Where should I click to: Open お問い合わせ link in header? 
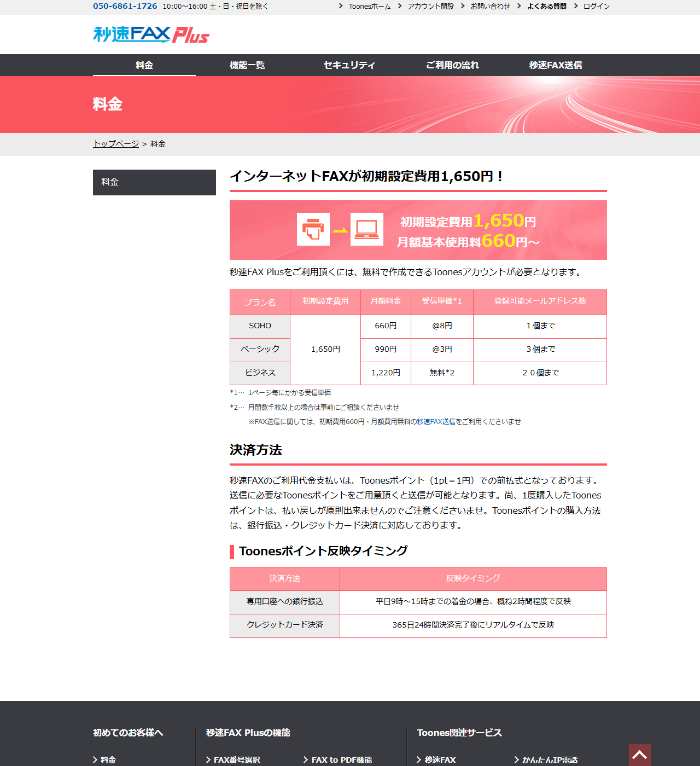coord(490,7)
